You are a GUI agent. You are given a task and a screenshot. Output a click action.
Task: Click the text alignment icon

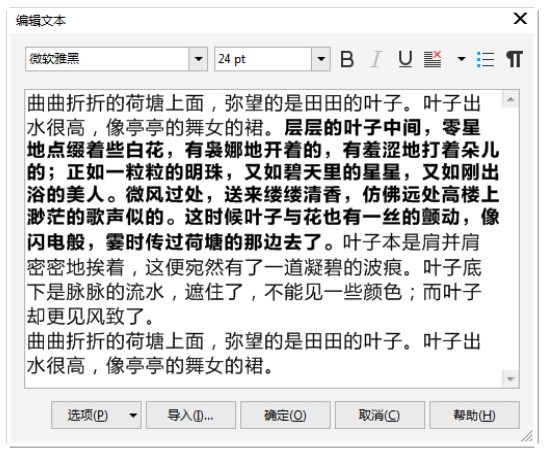(x=433, y=59)
